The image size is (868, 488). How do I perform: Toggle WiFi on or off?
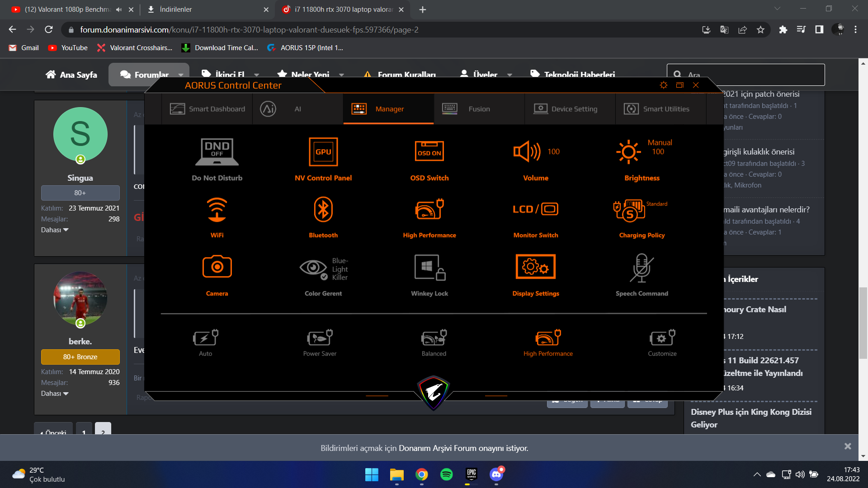[x=217, y=210]
